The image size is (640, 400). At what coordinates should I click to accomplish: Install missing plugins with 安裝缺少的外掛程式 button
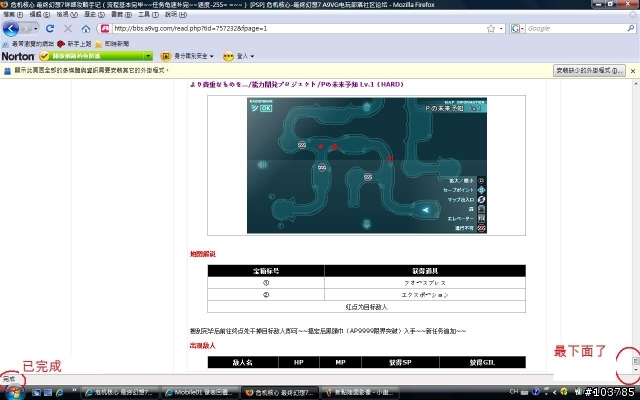click(x=589, y=71)
